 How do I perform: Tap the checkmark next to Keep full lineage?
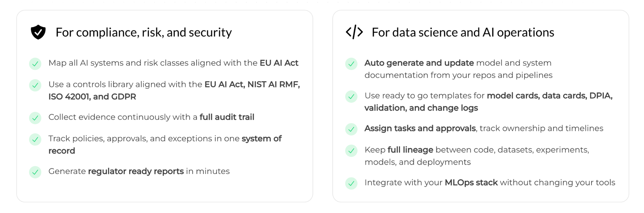point(351,151)
